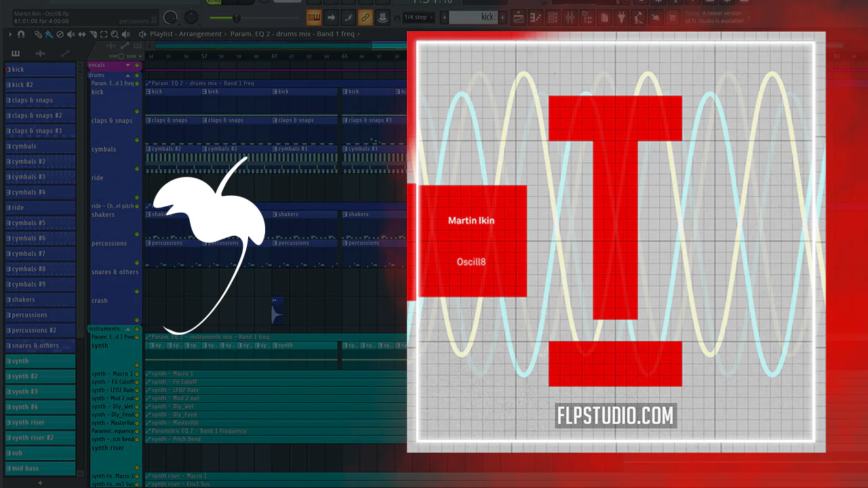Select the Delete tool
868x488 pixels.
60,34
